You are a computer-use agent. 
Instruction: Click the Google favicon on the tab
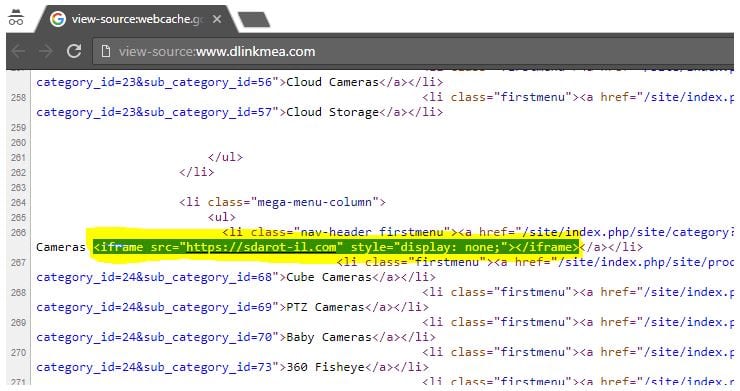58,19
